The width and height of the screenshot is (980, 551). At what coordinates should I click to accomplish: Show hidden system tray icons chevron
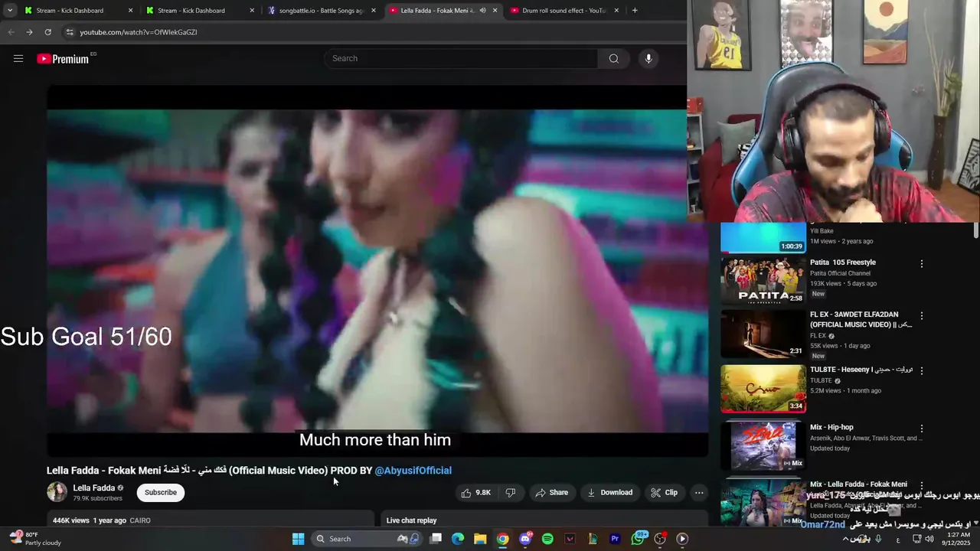845,539
